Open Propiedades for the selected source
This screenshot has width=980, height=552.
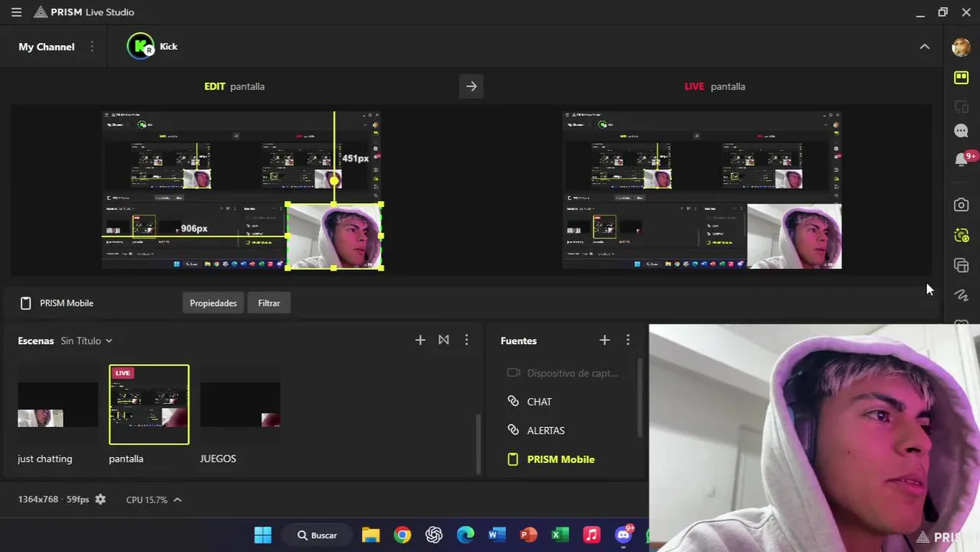tap(213, 303)
